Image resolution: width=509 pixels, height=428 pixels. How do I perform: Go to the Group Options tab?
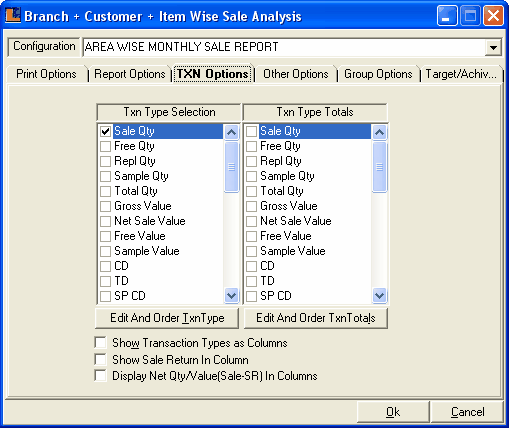click(378, 74)
